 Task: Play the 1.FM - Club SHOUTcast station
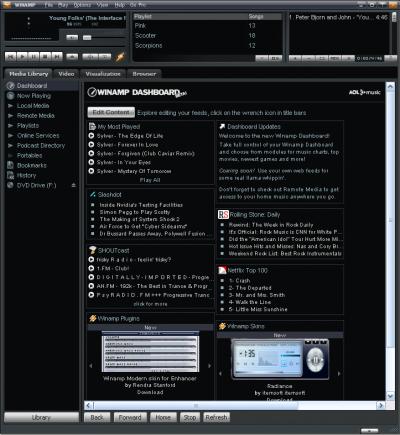pyautogui.click(x=91, y=268)
